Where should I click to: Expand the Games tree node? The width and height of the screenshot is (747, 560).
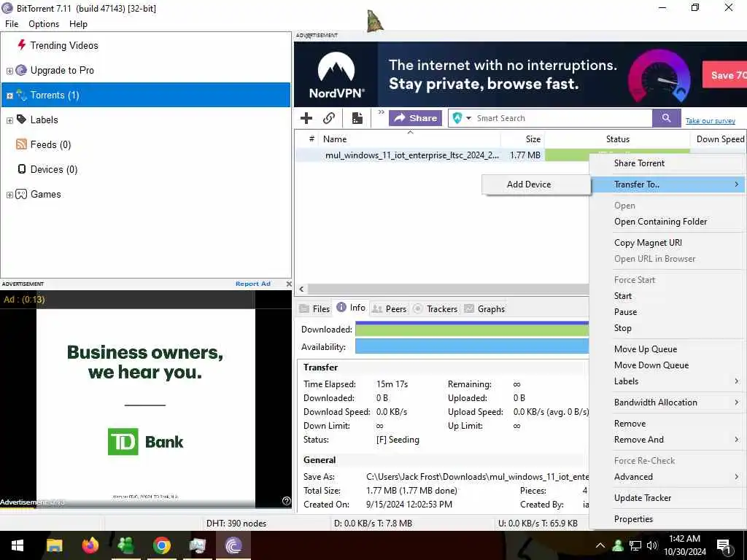click(9, 195)
